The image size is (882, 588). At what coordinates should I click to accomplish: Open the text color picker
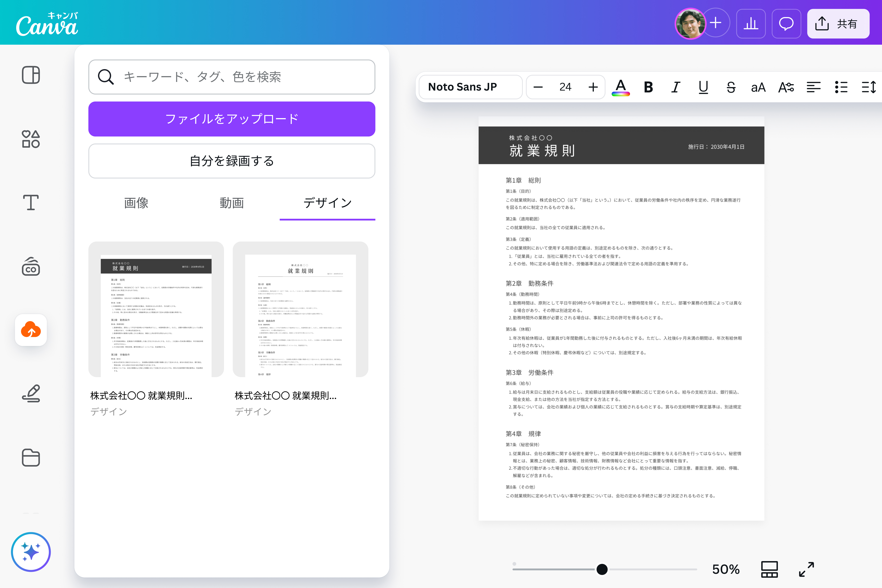(621, 87)
